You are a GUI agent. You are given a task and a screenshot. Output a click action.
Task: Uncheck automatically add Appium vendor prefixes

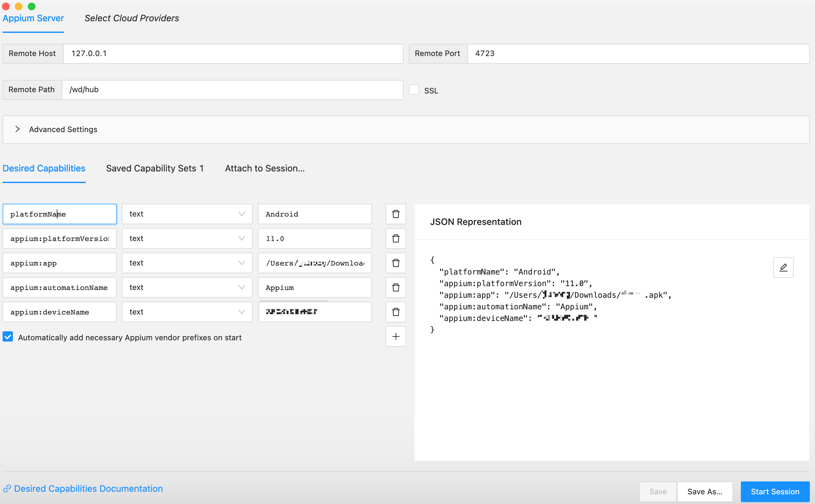click(8, 337)
